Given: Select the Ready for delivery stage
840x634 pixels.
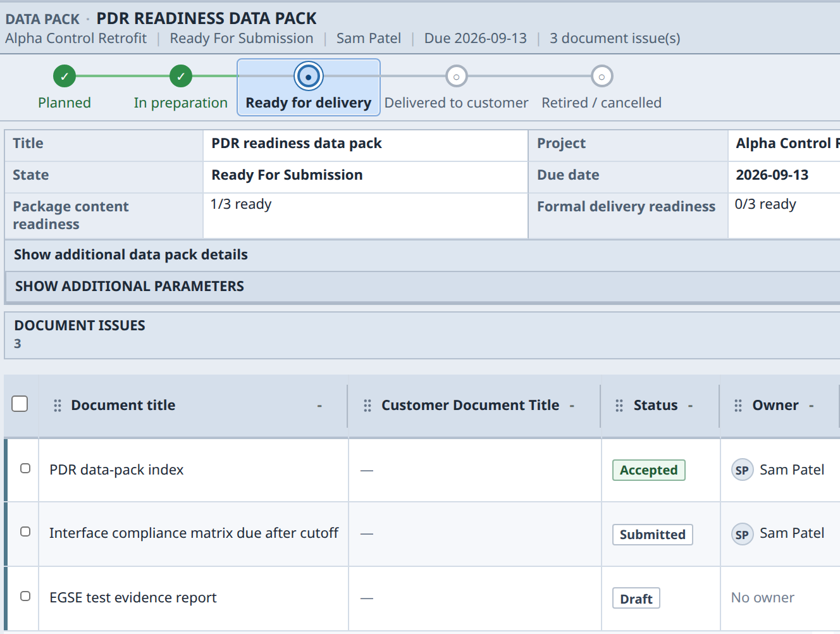Looking at the screenshot, I should tap(309, 87).
